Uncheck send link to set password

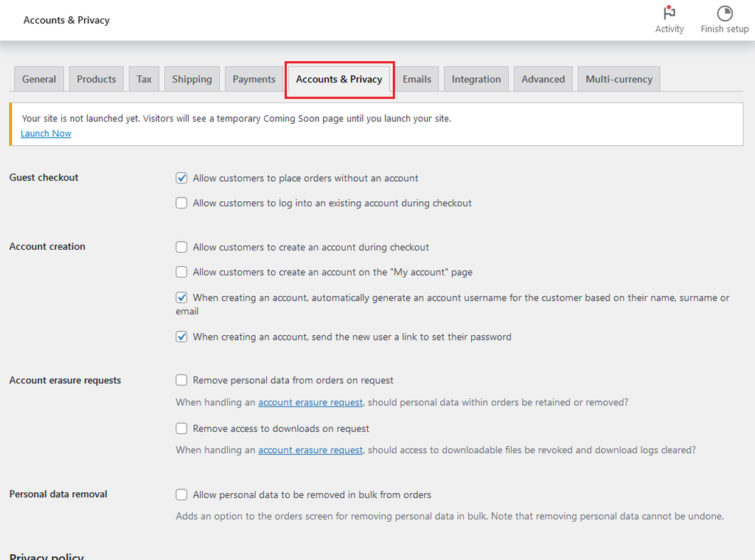click(181, 337)
